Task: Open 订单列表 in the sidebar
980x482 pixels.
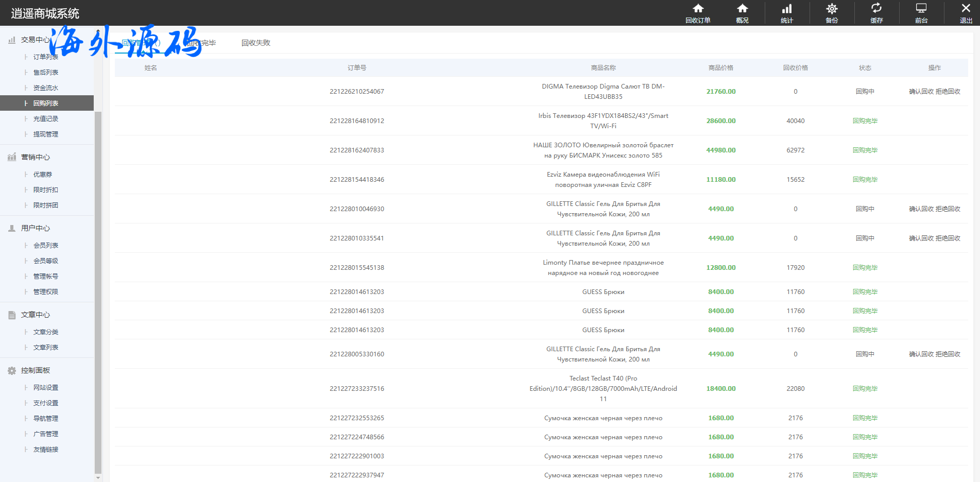Action: [x=46, y=57]
